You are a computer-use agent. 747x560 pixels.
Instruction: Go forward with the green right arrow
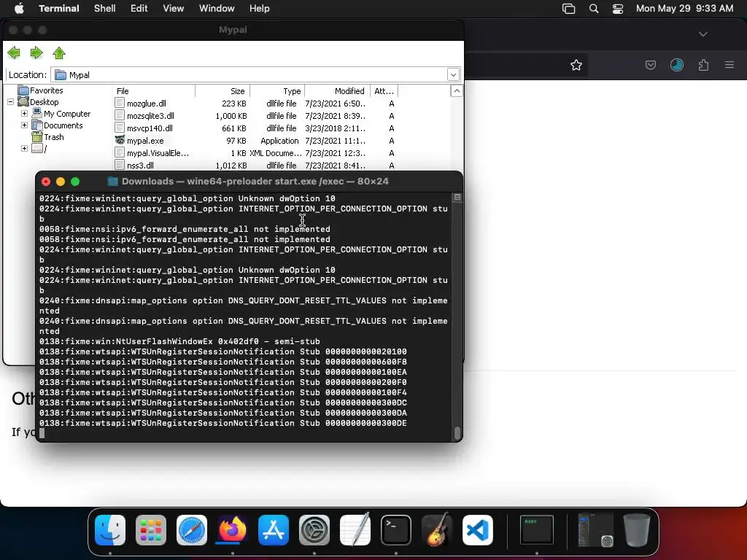coord(36,52)
